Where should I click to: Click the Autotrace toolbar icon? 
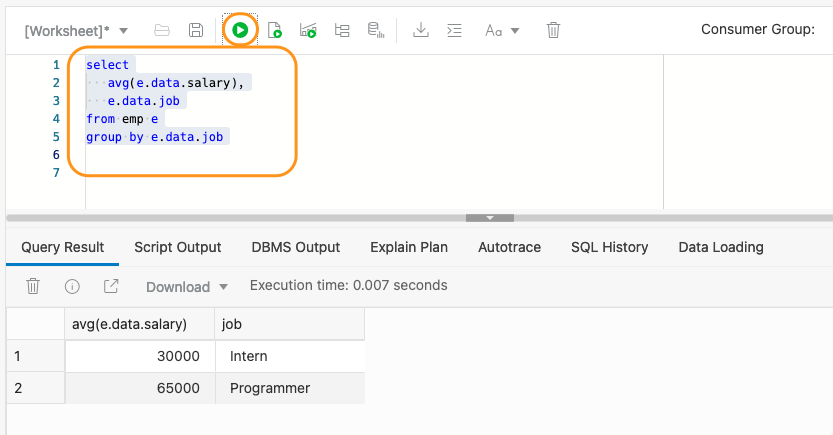pos(342,30)
